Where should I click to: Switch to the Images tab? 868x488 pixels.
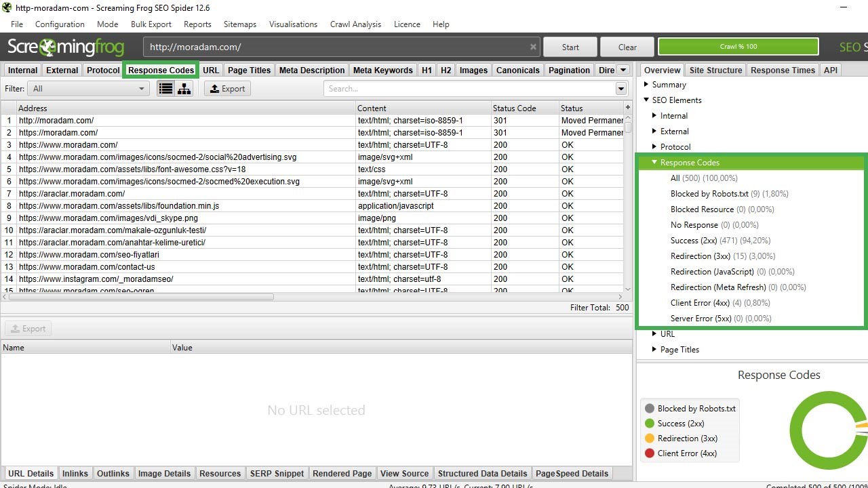(x=473, y=70)
